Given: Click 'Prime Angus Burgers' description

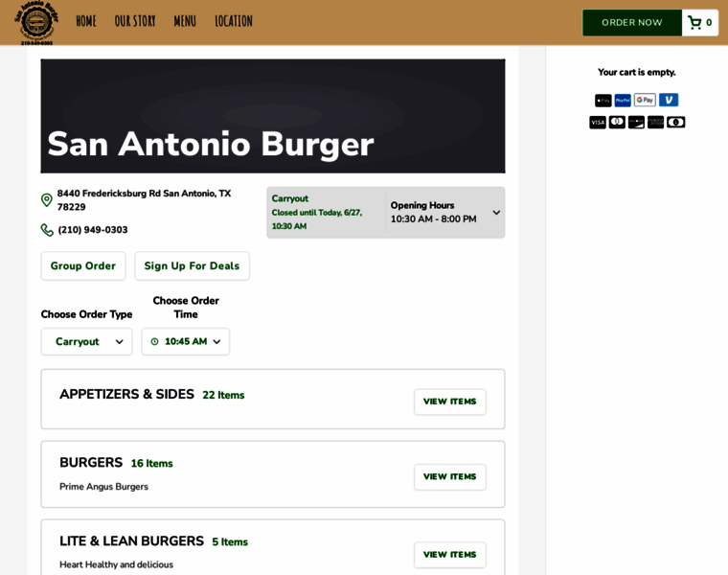Looking at the screenshot, I should [x=104, y=487].
